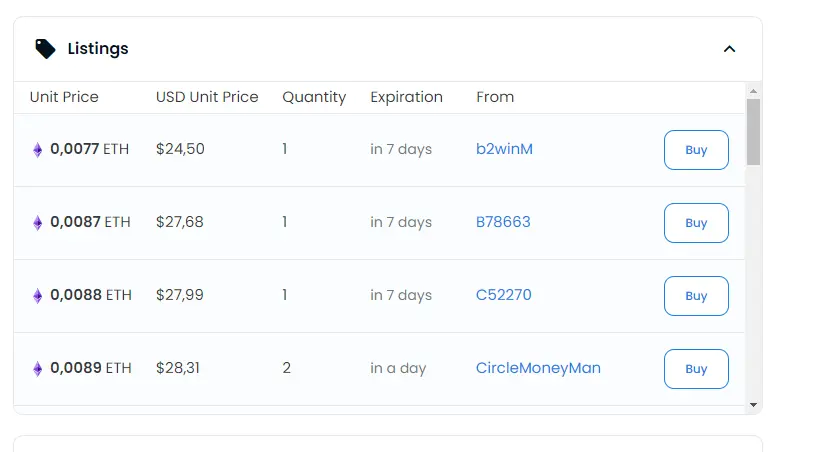Buy the listing from CircleMoneyMan

[x=696, y=369]
